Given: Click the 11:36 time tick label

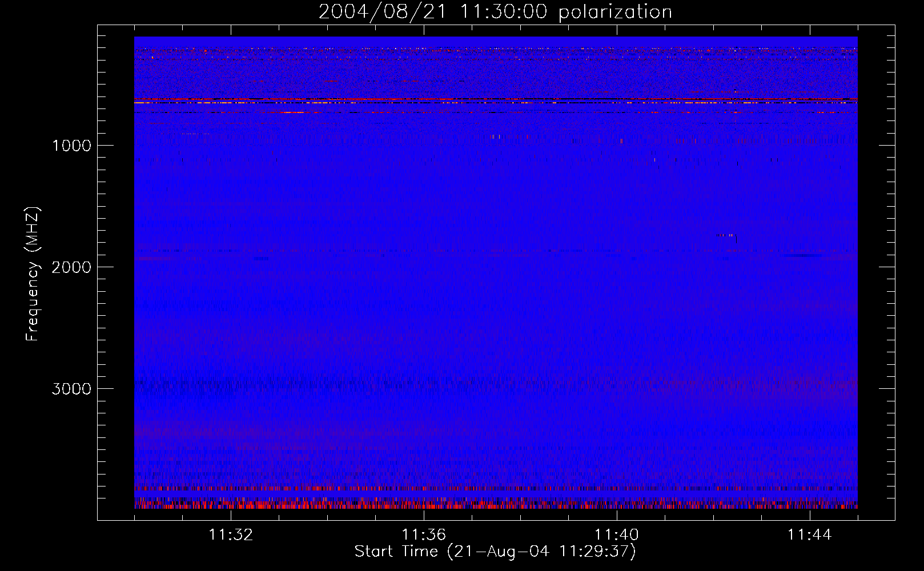Looking at the screenshot, I should pyautogui.click(x=424, y=535).
